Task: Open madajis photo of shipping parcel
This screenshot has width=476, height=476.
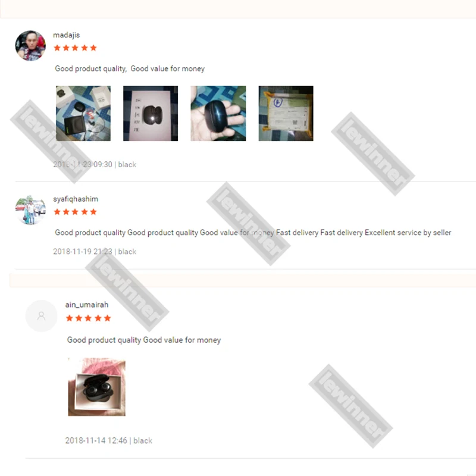Action: [x=286, y=113]
